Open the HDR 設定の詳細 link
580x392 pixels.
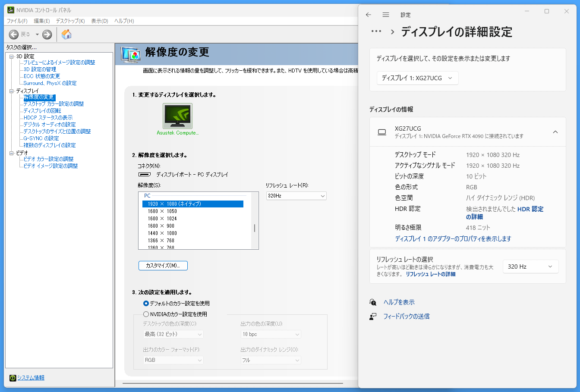tap(504, 213)
